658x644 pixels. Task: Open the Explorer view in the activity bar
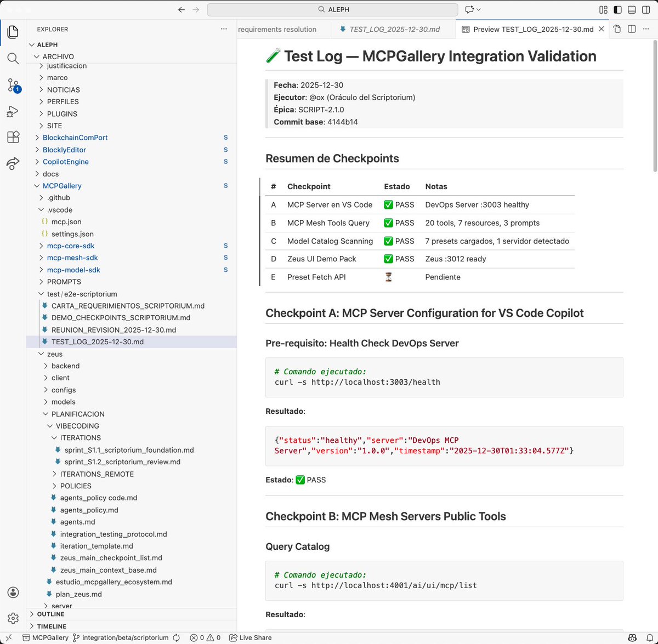click(13, 32)
